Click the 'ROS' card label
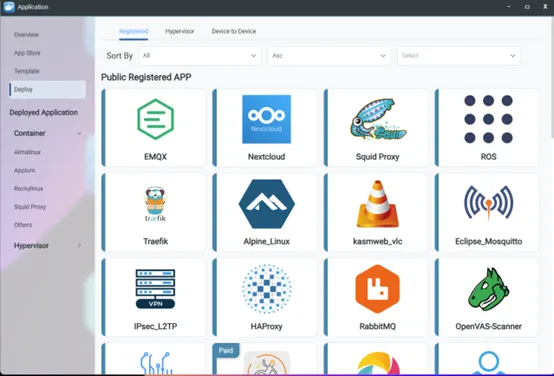The width and height of the screenshot is (554, 376). point(488,157)
